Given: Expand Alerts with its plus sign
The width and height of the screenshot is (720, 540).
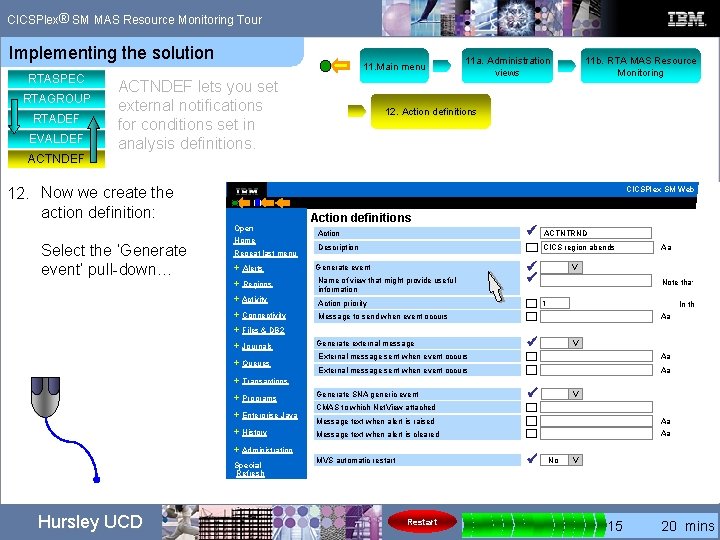Looking at the screenshot, I should coord(236,268).
